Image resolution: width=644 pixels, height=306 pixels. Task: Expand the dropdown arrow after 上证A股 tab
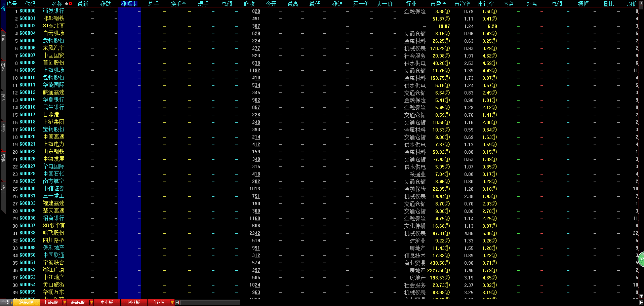[65, 303]
